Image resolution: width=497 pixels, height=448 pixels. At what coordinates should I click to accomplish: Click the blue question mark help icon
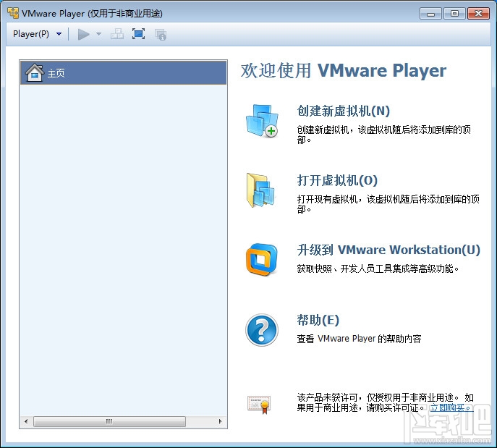tap(262, 330)
